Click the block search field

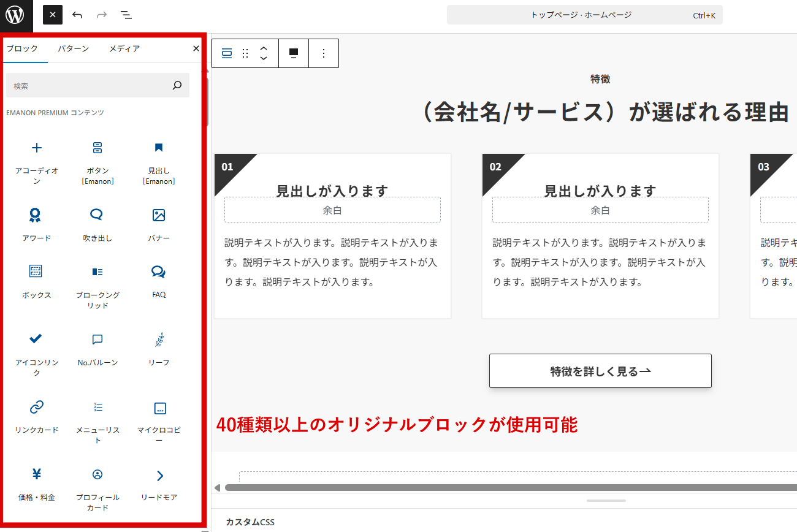point(89,86)
